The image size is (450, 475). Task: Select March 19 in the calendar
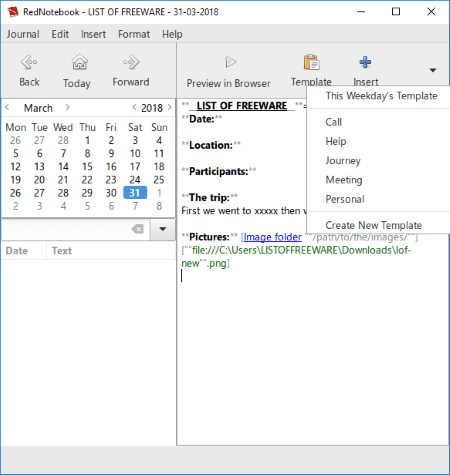(x=15, y=180)
